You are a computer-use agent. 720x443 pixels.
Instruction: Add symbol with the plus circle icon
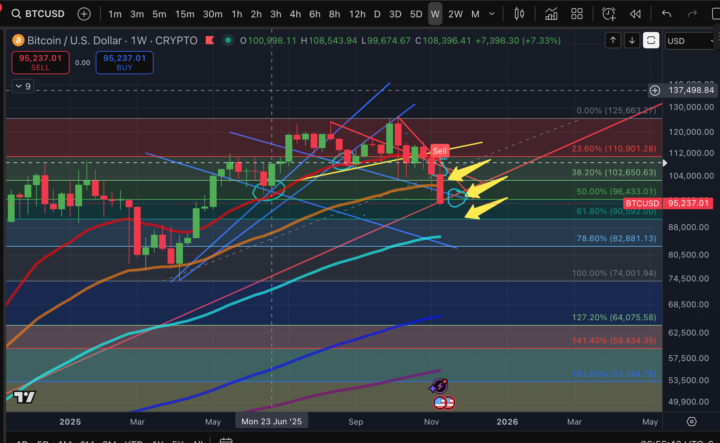84,14
